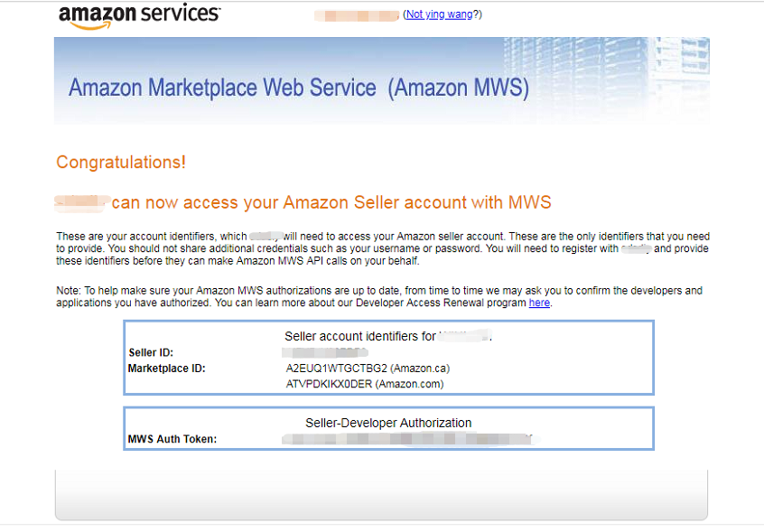Click the Amazon Marketplace Web Service banner title

pos(299,89)
